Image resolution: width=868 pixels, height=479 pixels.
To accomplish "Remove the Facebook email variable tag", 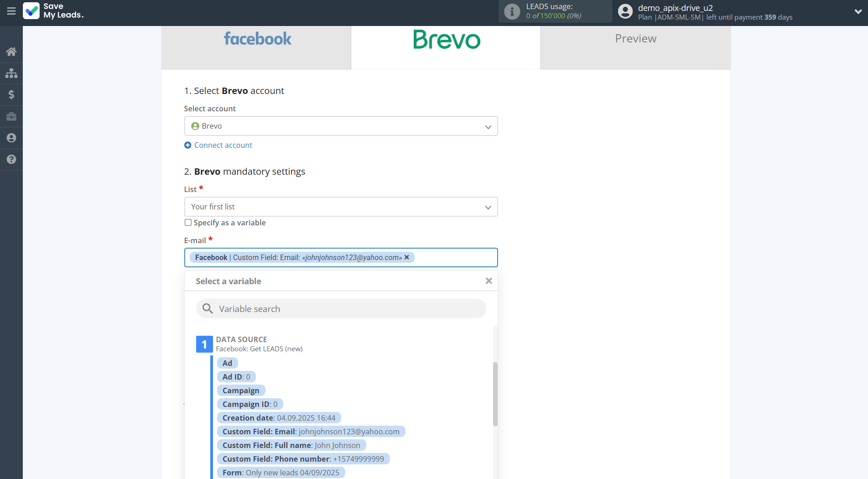I will pos(407,257).
